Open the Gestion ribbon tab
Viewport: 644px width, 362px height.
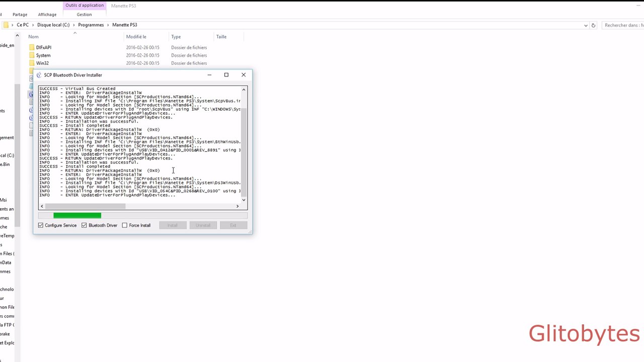(84, 15)
